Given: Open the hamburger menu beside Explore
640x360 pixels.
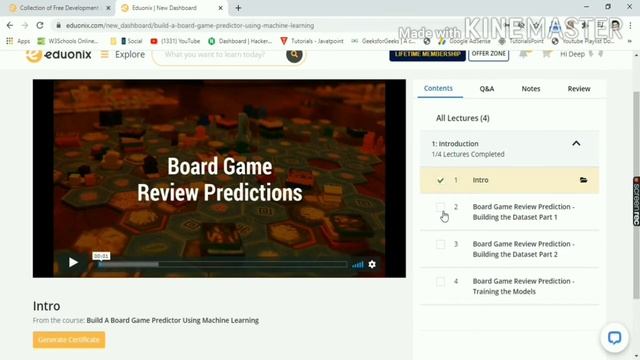Looking at the screenshot, I should [104, 54].
